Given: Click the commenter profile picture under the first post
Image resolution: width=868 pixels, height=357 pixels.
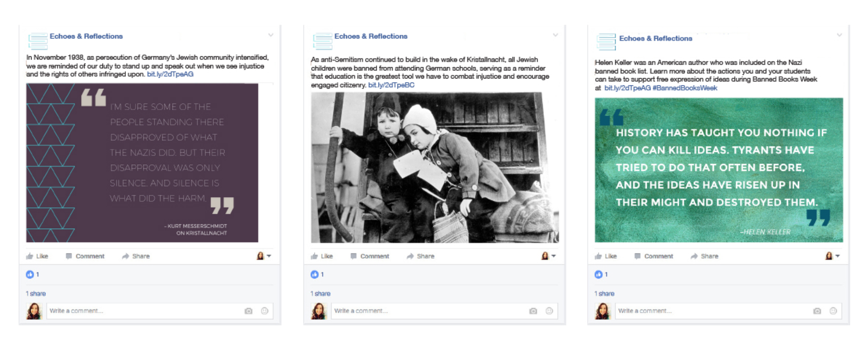Looking at the screenshot, I should tap(34, 311).
